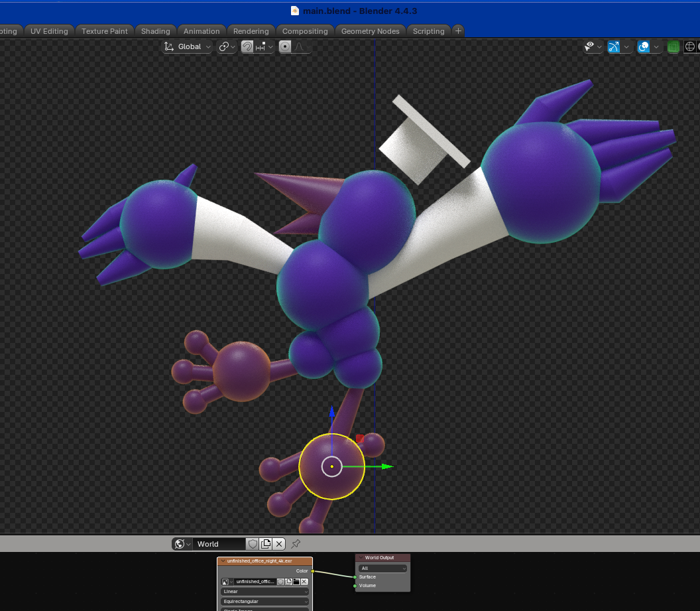Click the main.blend title bar file icon

tap(294, 11)
